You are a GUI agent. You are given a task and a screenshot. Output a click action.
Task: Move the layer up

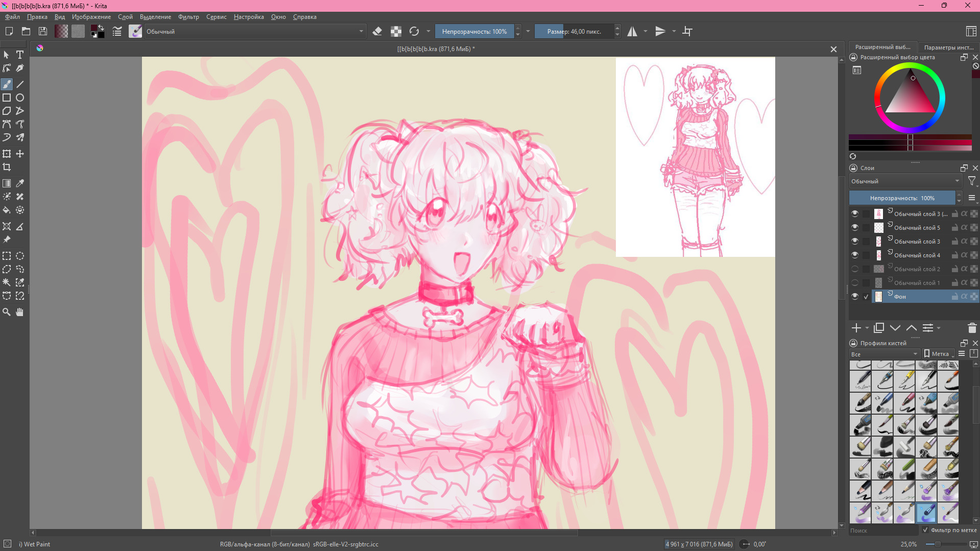(912, 328)
